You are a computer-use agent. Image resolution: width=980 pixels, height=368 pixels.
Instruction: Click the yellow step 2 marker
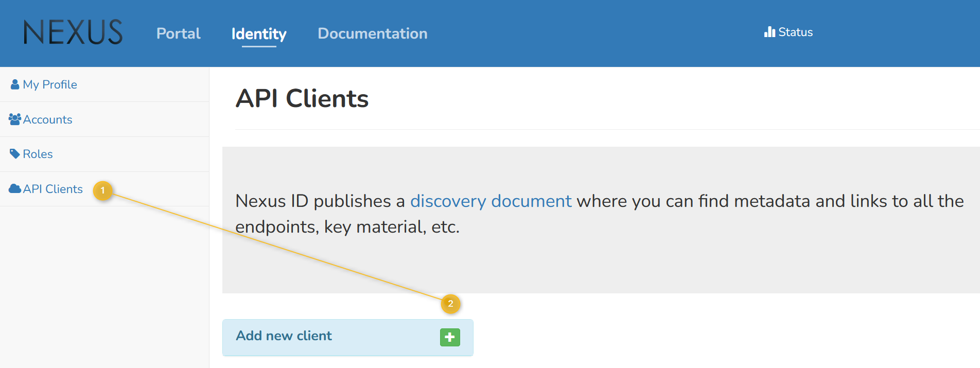450,304
